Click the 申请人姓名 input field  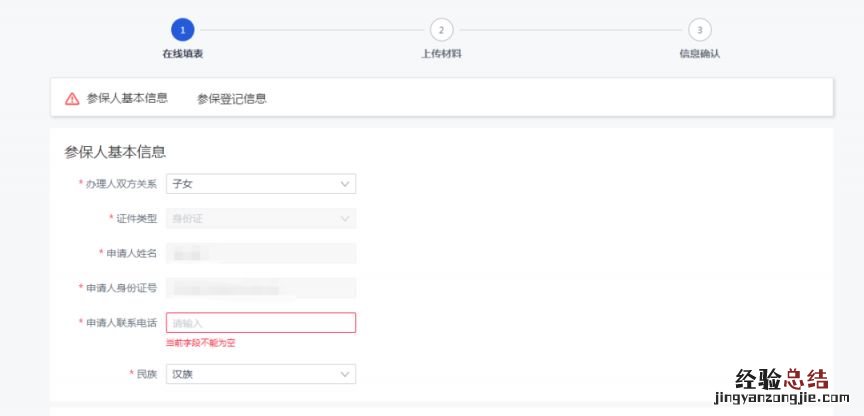point(260,253)
